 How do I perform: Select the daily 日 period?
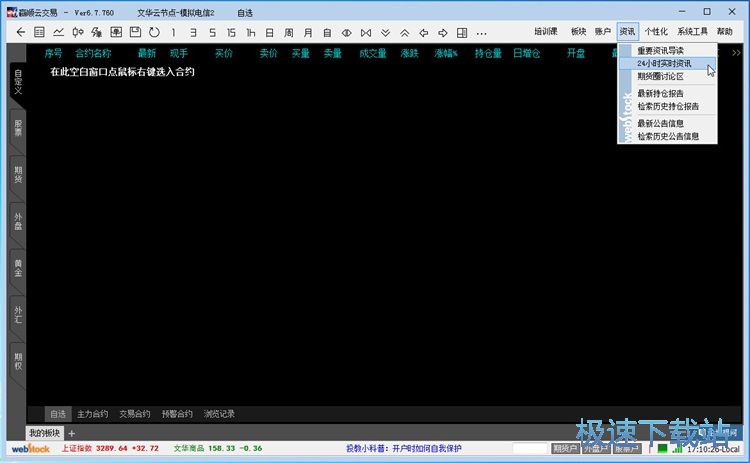coord(270,33)
